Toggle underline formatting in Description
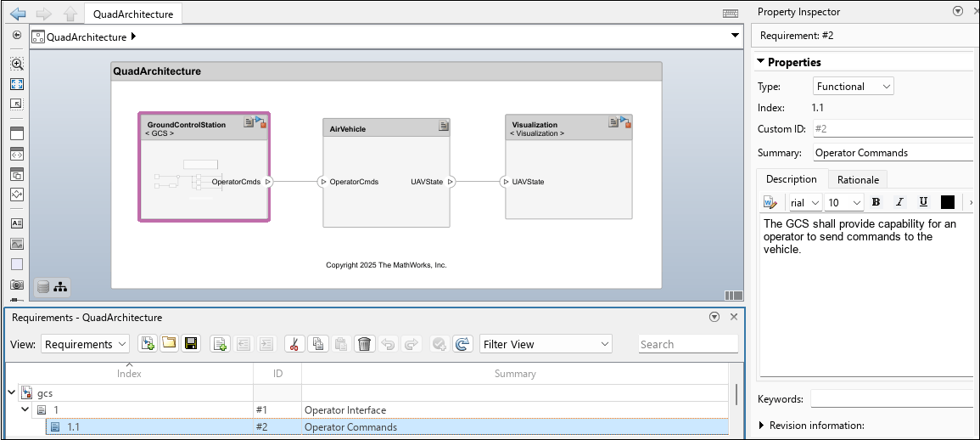The image size is (980, 440). pos(923,202)
